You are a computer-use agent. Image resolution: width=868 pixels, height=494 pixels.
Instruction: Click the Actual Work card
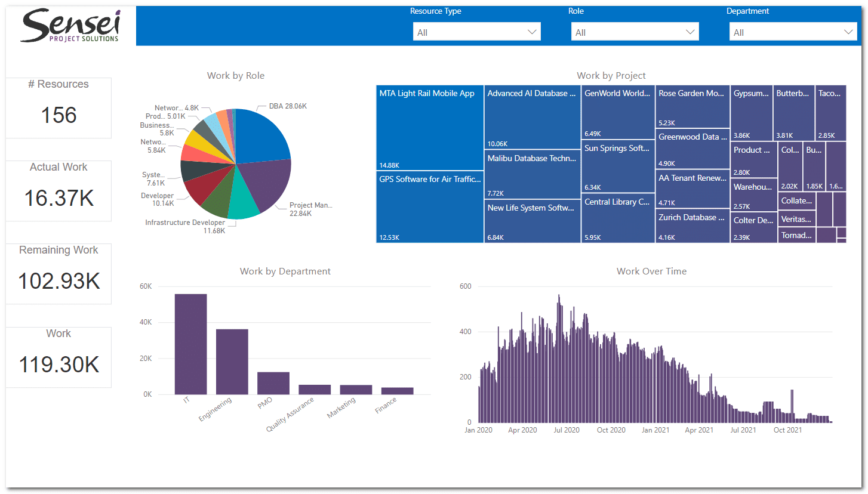click(59, 190)
